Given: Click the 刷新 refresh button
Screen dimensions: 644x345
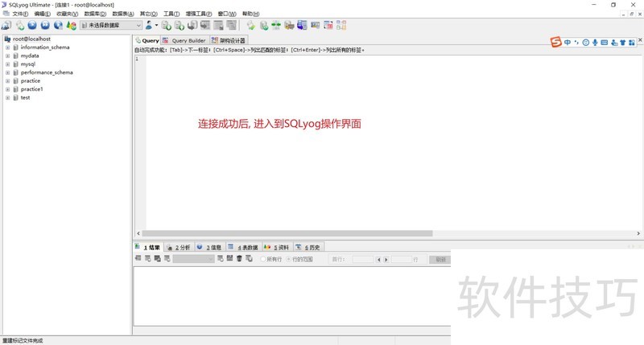Looking at the screenshot, I should [x=440, y=259].
